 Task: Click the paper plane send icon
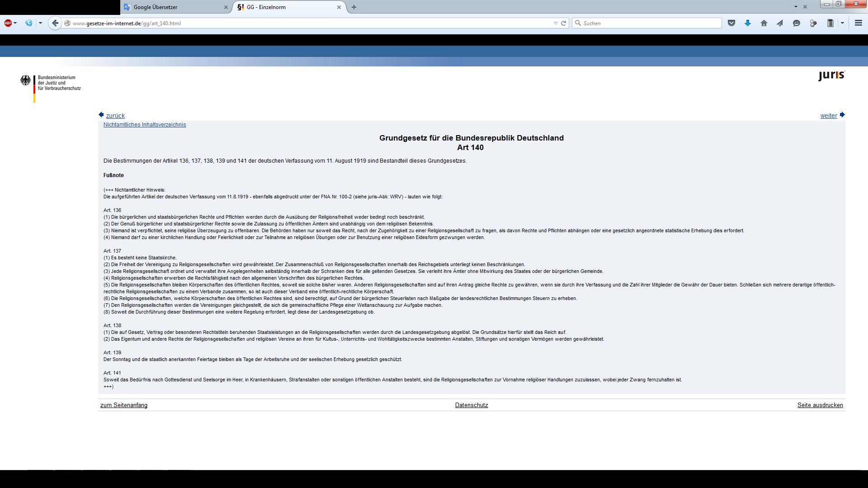click(x=780, y=23)
